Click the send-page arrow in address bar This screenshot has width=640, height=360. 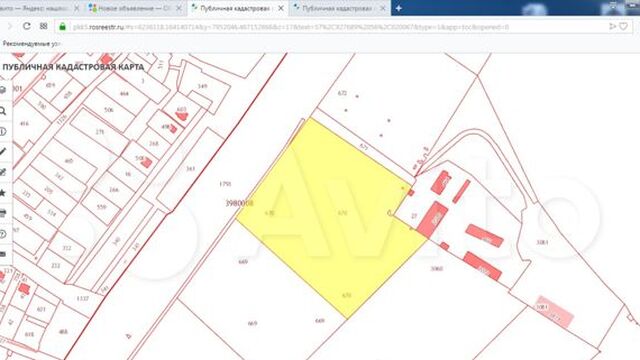pyautogui.click(x=612, y=27)
